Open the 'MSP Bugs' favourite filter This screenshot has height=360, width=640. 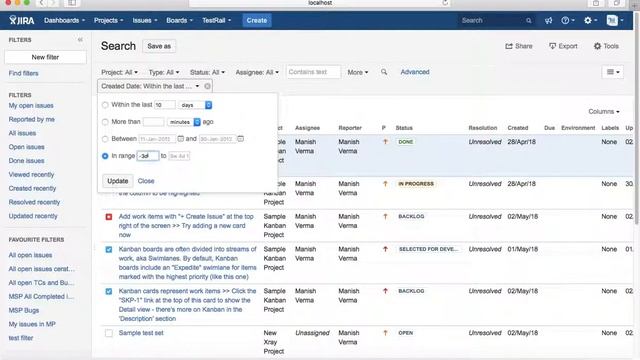(x=24, y=311)
